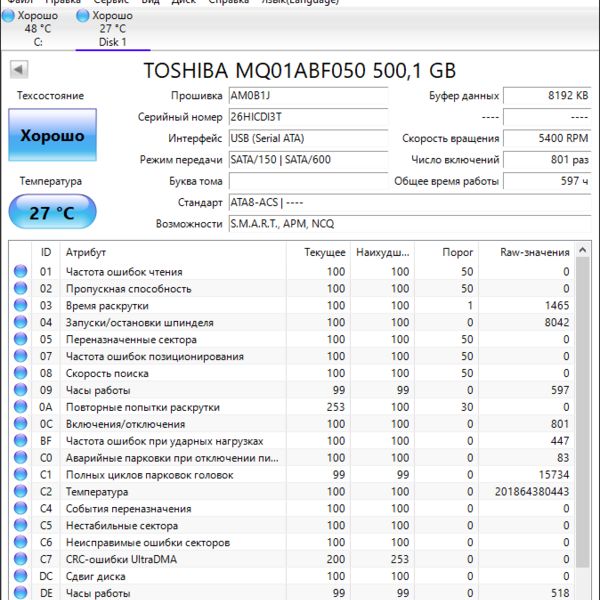Click the Режим передачи field SATA/150 | SATA/600
Viewport: 600px width, 600px height.
(308, 160)
